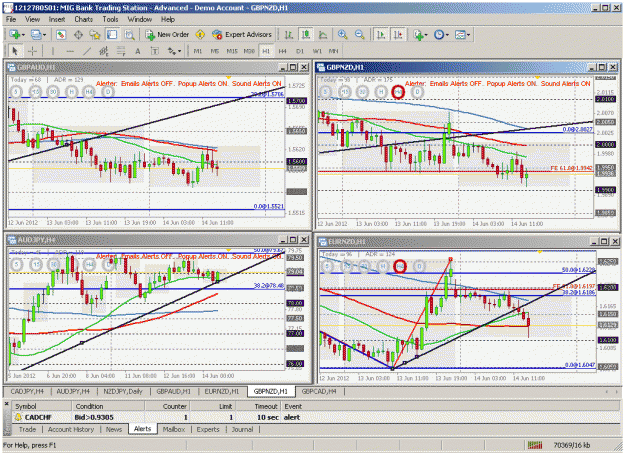Switch chart to line chart type
625x453 pixels.
(323, 35)
